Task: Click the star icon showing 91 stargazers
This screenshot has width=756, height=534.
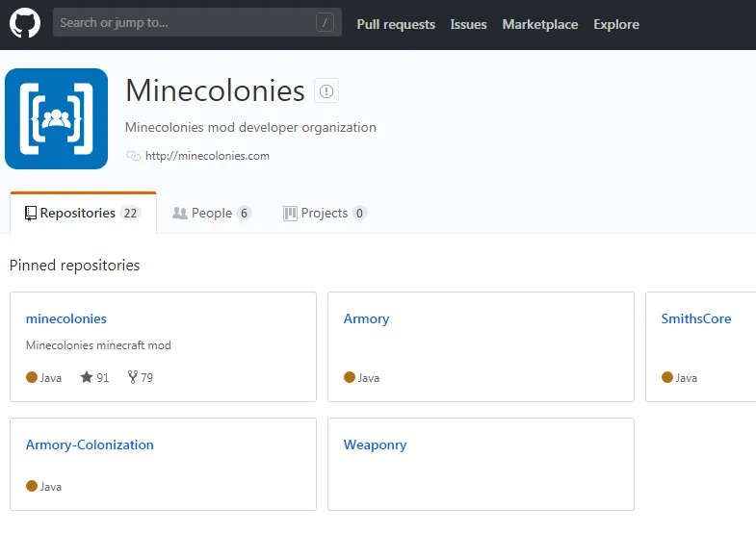Action: pos(87,377)
